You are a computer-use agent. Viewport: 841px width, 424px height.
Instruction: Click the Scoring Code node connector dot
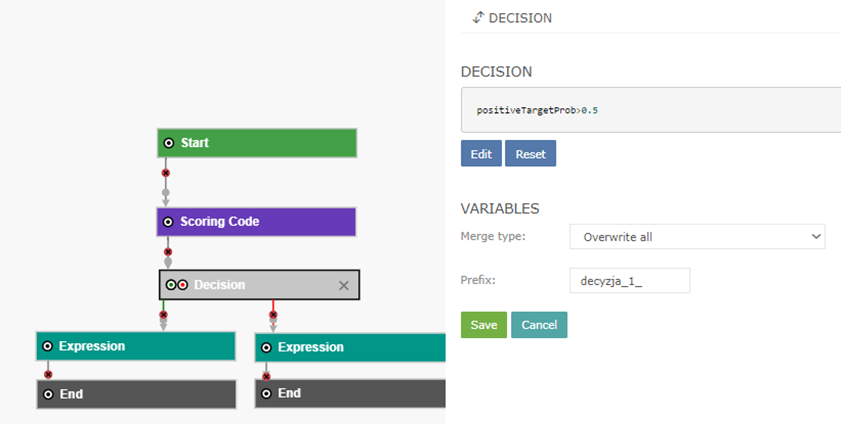(168, 222)
